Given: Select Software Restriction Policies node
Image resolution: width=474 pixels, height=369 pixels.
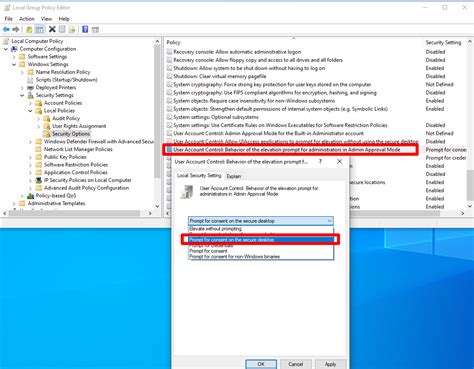Looking at the screenshot, I should (76, 165).
